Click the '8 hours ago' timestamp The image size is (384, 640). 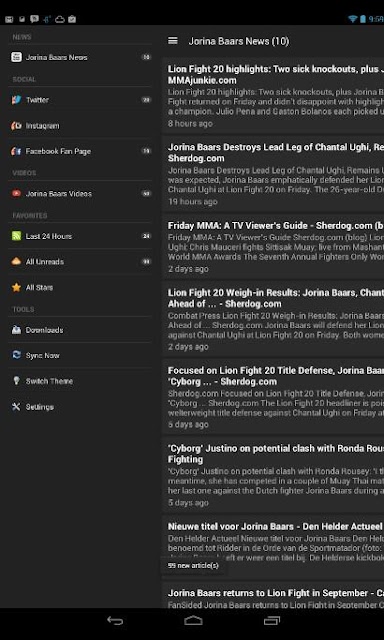pyautogui.click(x=190, y=123)
